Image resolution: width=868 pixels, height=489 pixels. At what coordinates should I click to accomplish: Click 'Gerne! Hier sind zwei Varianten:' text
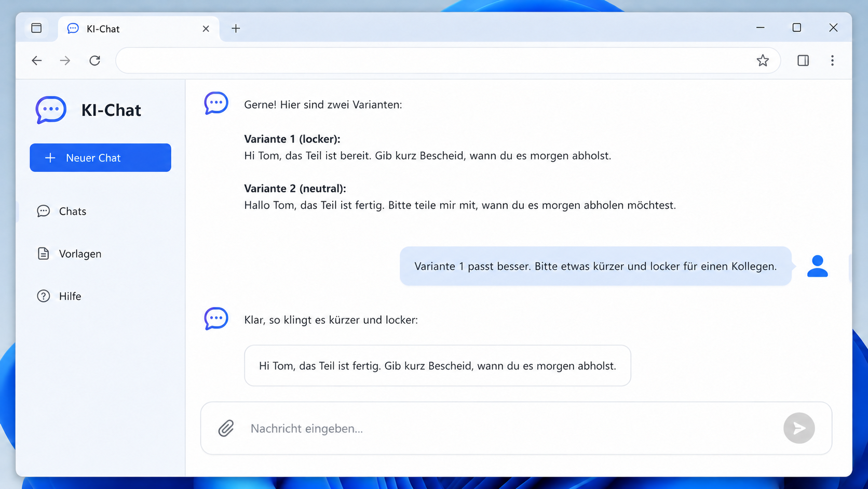(x=323, y=104)
